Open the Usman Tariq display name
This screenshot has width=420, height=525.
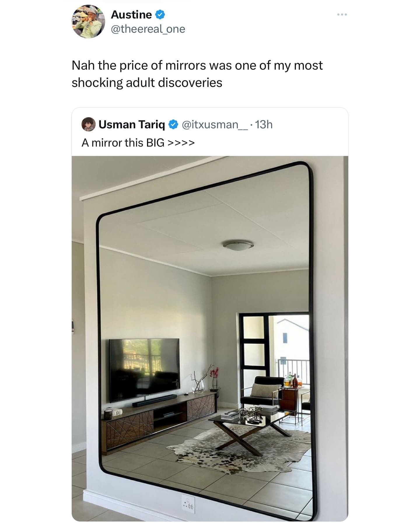pos(132,125)
